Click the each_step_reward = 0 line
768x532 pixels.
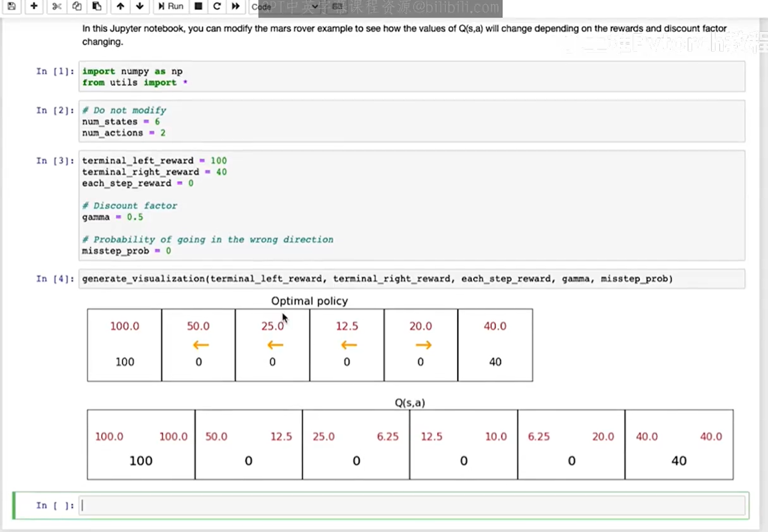[138, 183]
